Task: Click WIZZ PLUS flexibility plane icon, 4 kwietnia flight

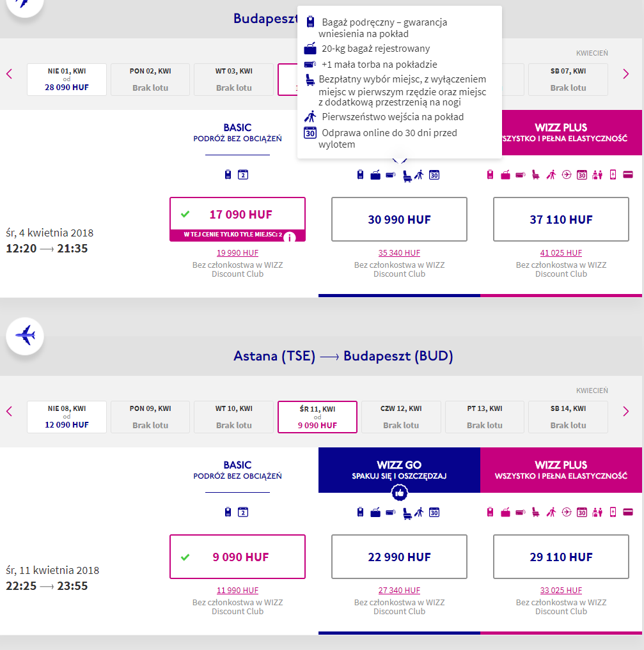Action: [x=567, y=174]
